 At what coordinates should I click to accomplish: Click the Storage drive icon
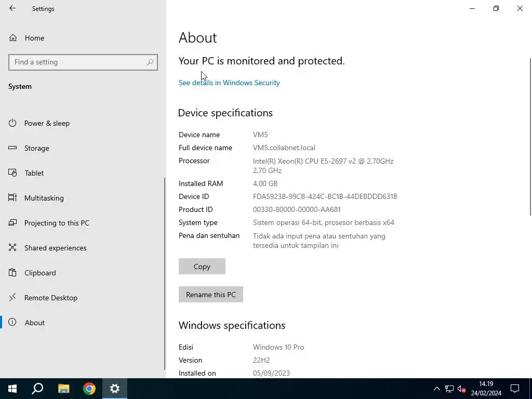pos(12,148)
